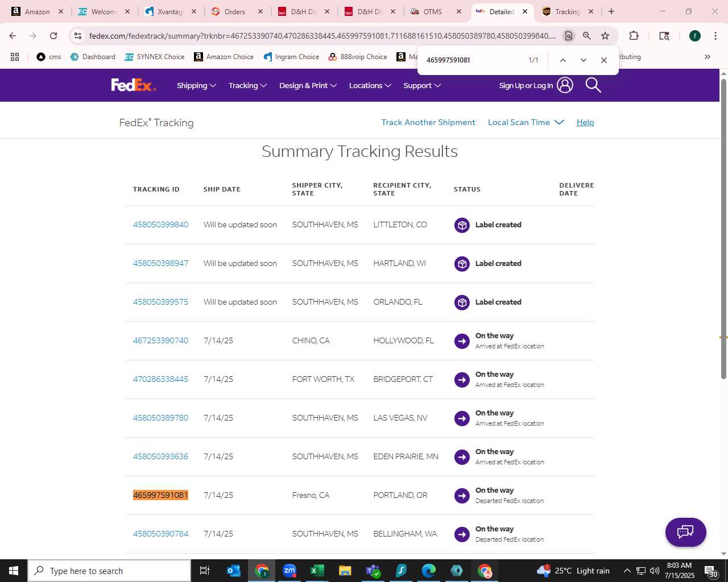Show more bookmarks with the double chevron

coord(708,57)
